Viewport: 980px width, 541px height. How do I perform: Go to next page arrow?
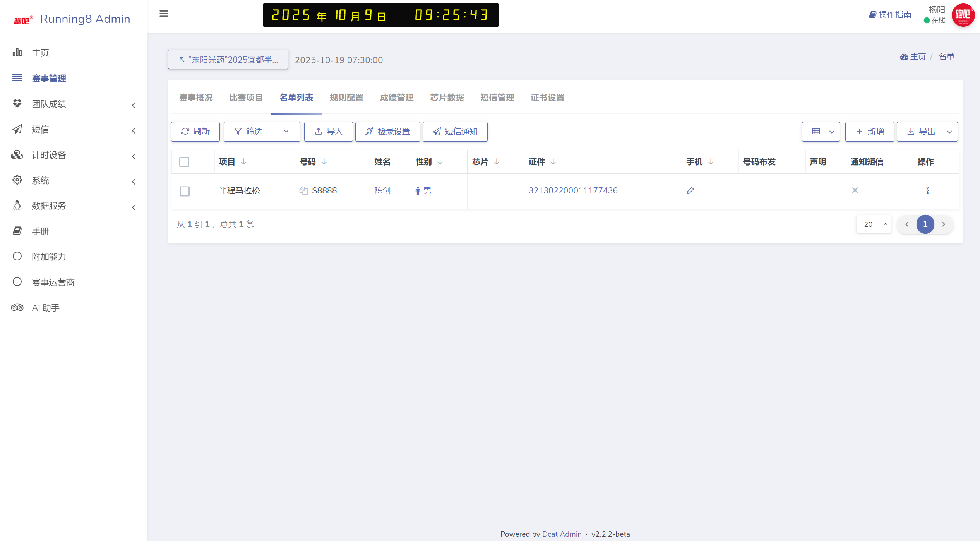click(944, 224)
